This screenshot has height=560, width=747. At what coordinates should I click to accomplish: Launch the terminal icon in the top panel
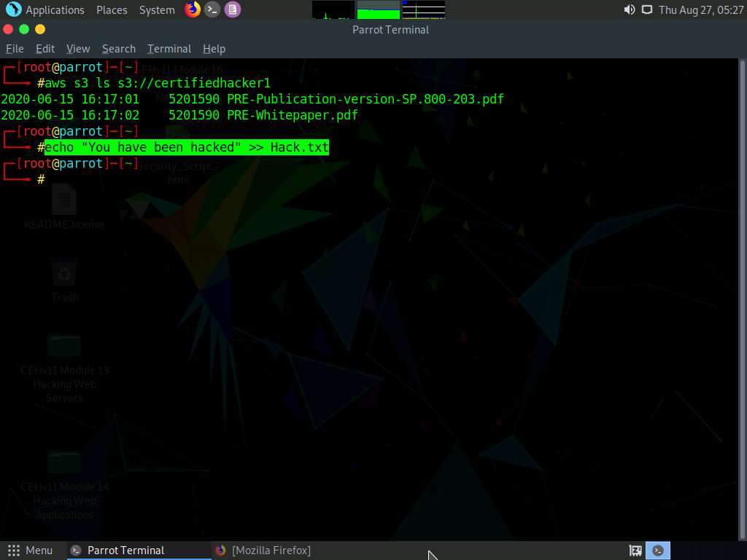(x=212, y=9)
